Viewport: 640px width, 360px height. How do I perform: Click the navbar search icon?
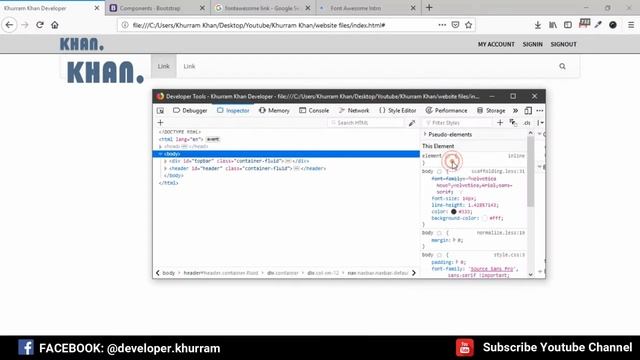[562, 66]
